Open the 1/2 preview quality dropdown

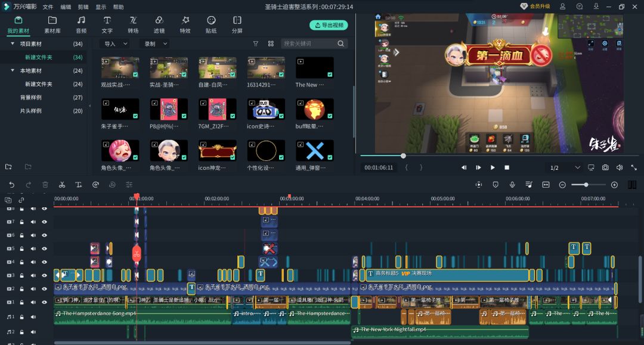pos(564,167)
